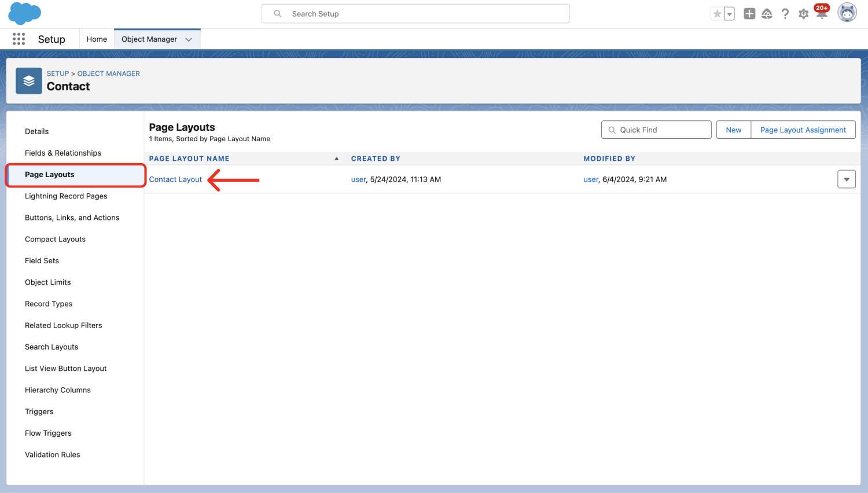
Task: Click the Page Layouts heading
Action: (182, 127)
